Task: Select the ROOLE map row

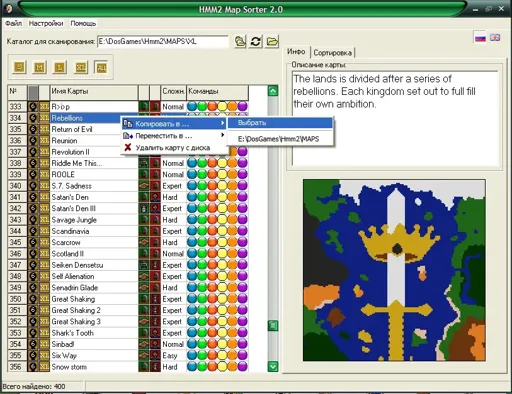Action: (128, 175)
